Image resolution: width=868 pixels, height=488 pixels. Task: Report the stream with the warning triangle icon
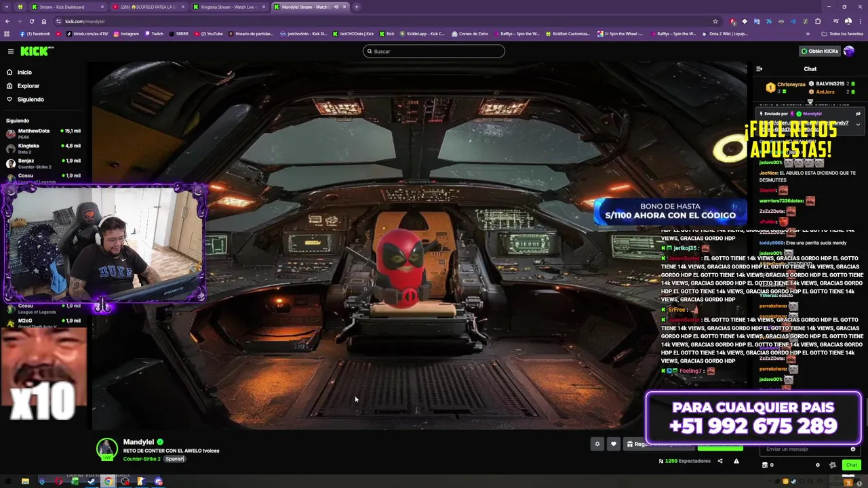tap(736, 461)
